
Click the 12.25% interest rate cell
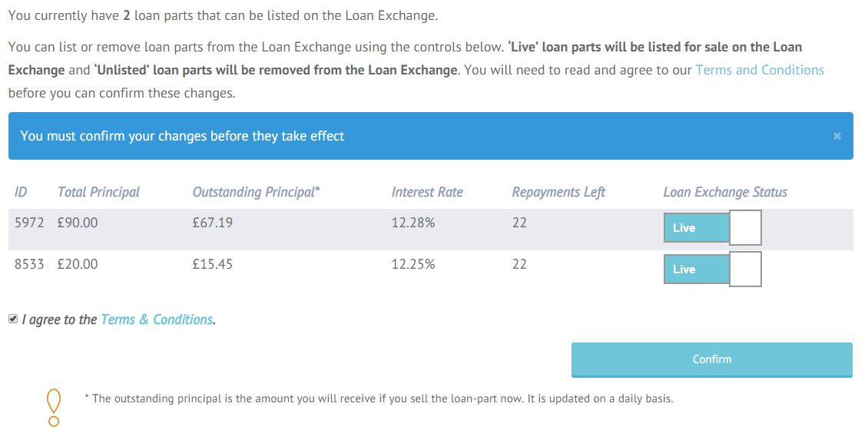pyautogui.click(x=413, y=264)
